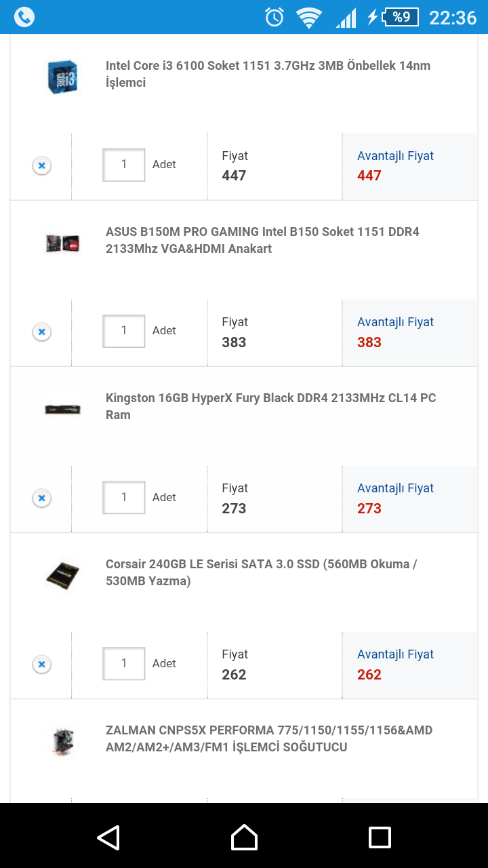Remove the Corsair 240GB SSD item
488x868 pixels.
click(41, 664)
